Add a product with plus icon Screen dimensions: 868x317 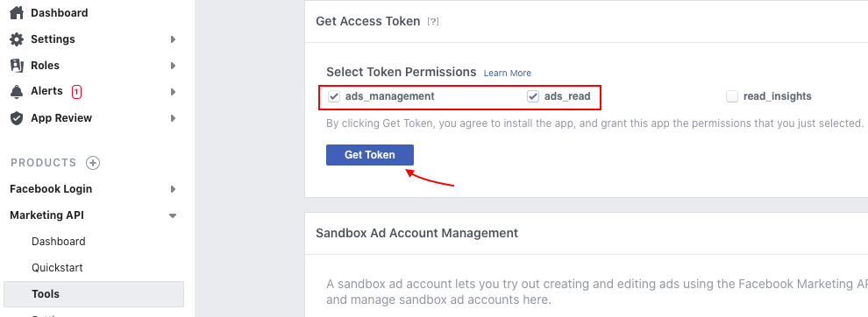[93, 163]
